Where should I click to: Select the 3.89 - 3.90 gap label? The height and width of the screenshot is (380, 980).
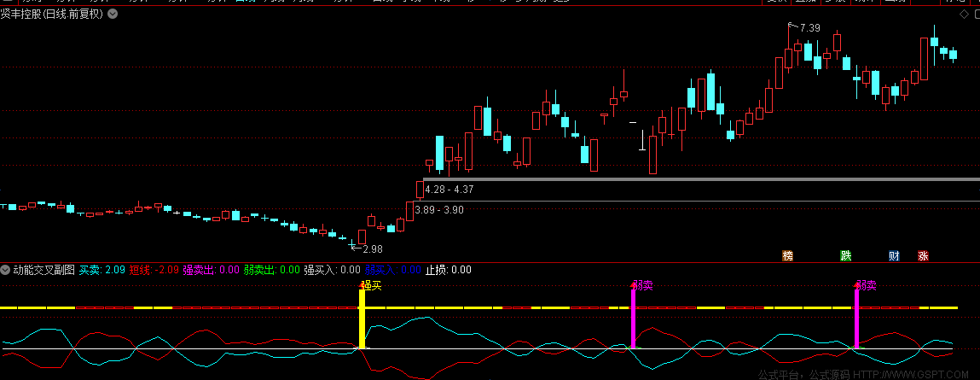point(439,210)
